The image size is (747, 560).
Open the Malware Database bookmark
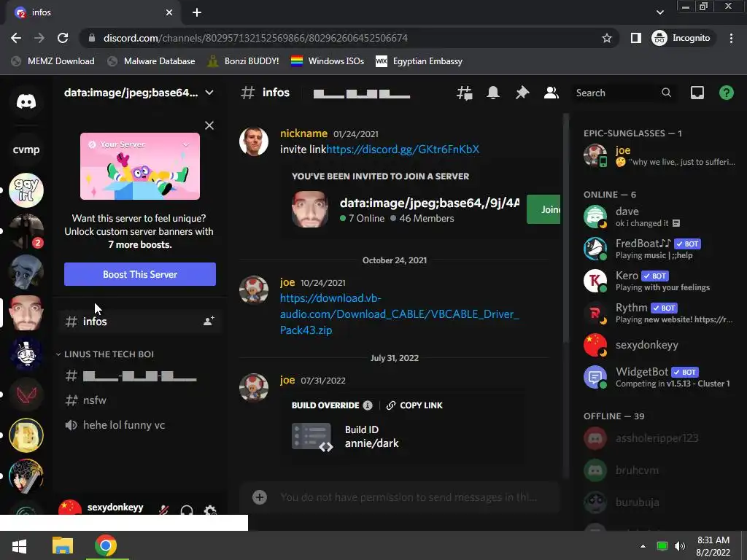(152, 61)
